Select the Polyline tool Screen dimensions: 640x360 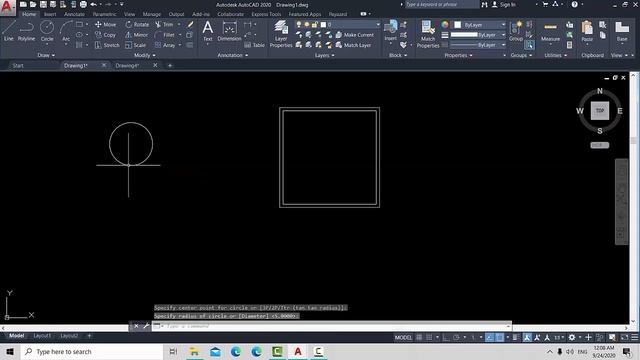coord(27,31)
